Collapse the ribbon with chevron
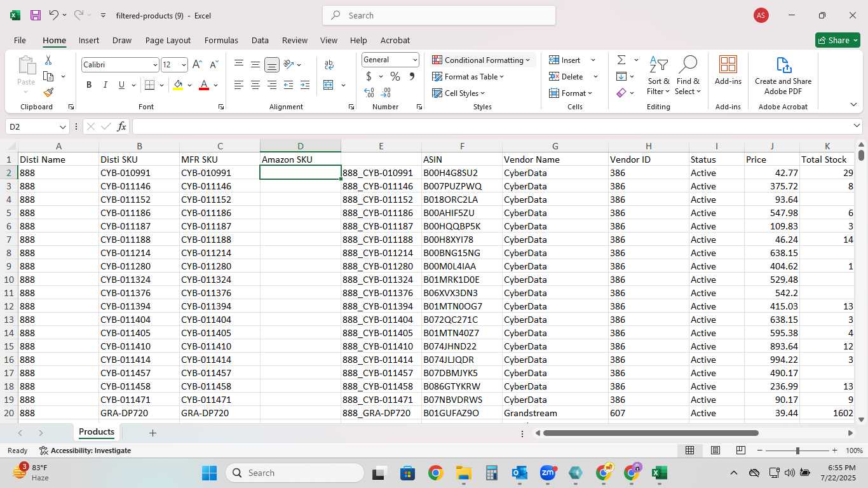Image resolution: width=868 pixels, height=488 pixels. pyautogui.click(x=853, y=105)
